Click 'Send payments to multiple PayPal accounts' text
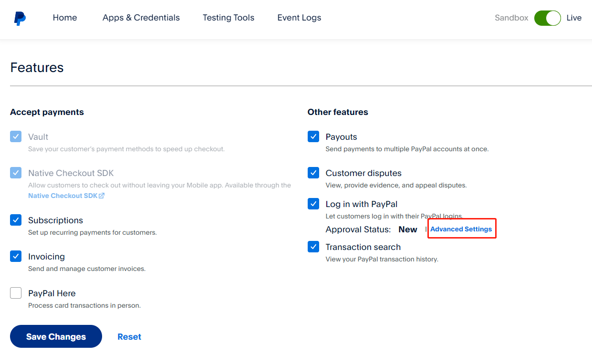Image resolution: width=592 pixels, height=364 pixels. click(407, 149)
